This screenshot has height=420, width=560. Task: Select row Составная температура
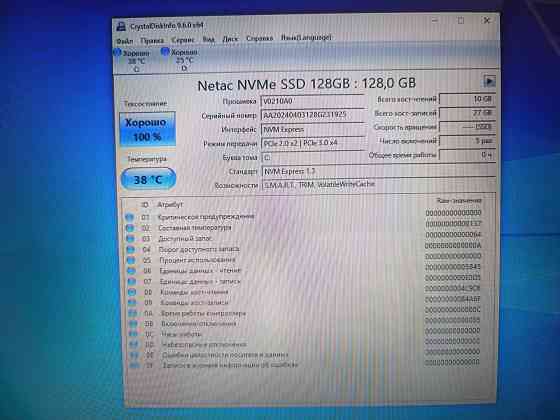303,226
